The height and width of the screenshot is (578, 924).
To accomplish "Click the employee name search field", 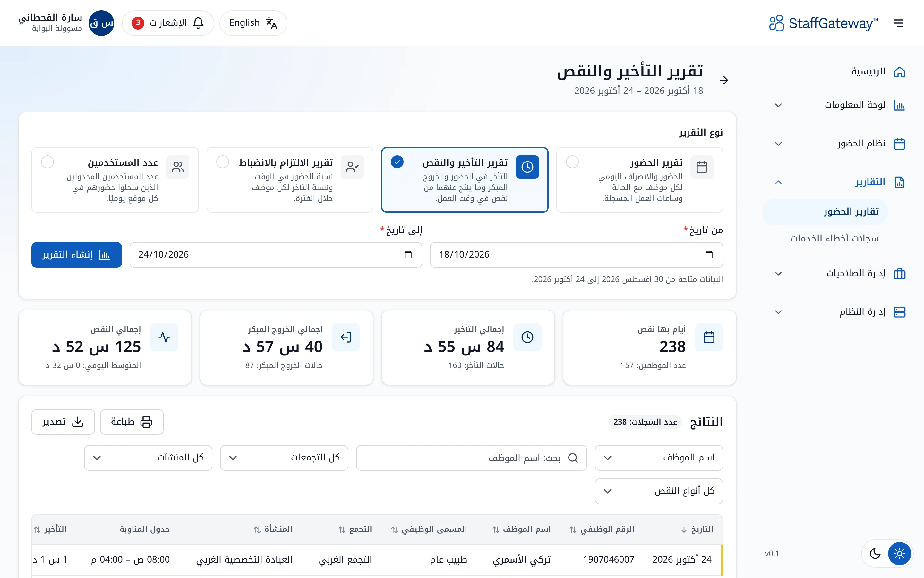I will (x=471, y=458).
